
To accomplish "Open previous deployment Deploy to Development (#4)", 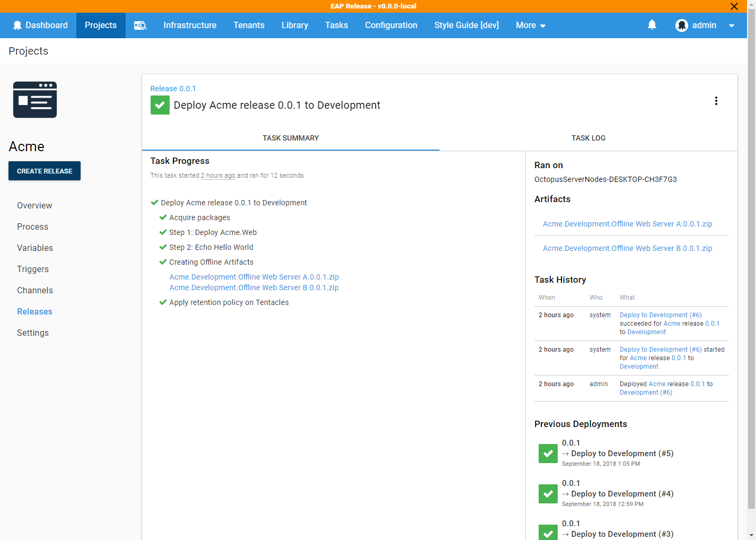I will click(622, 494).
